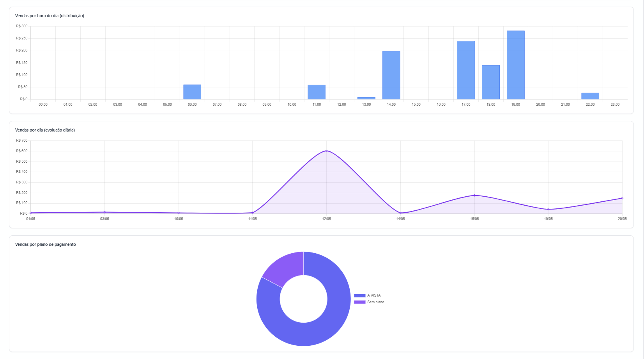Click the R$ 250 axis label in hourly chart
Image resolution: width=644 pixels, height=359 pixels.
(22, 38)
